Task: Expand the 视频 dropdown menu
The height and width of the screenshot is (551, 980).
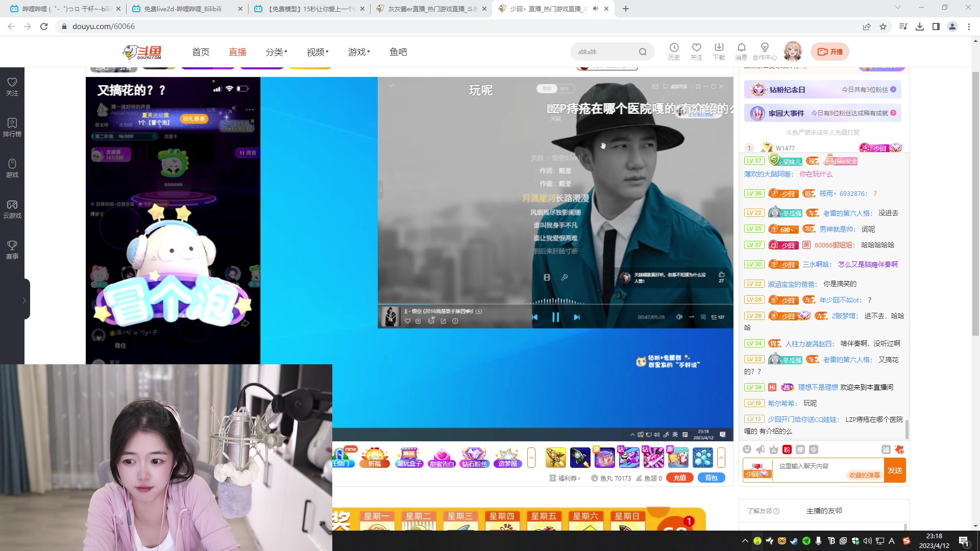Action: 317,52
